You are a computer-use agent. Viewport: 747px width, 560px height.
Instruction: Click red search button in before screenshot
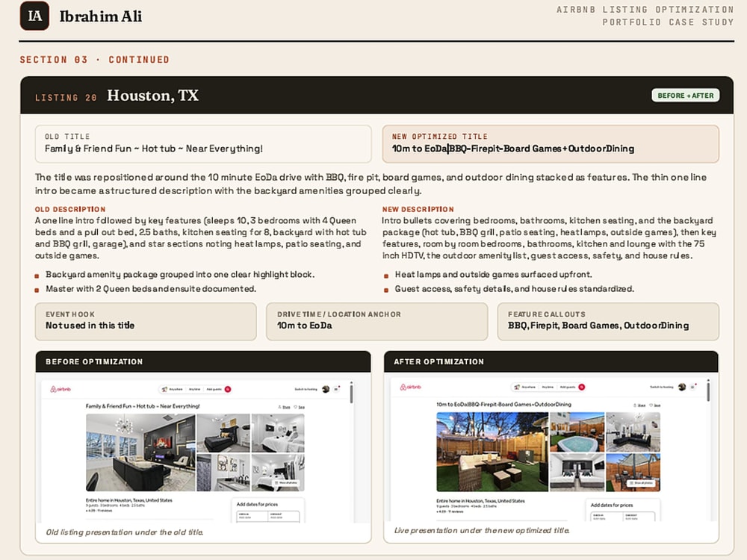coord(228,389)
